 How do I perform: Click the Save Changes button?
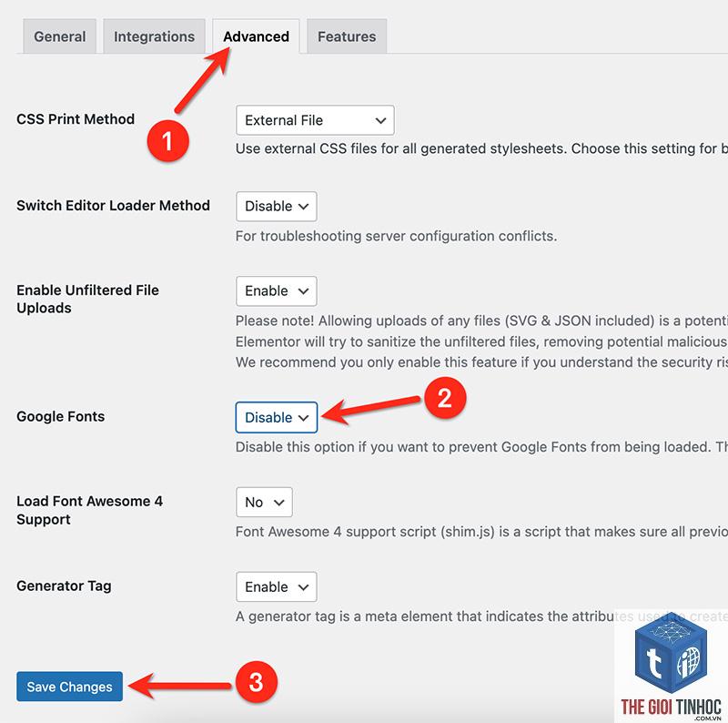tap(70, 687)
